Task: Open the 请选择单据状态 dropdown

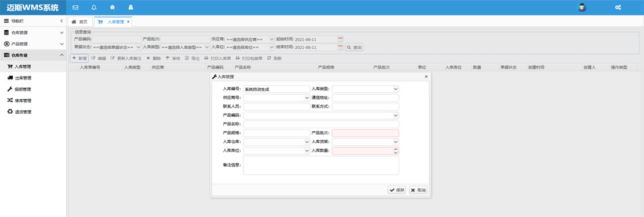Action: (x=117, y=47)
